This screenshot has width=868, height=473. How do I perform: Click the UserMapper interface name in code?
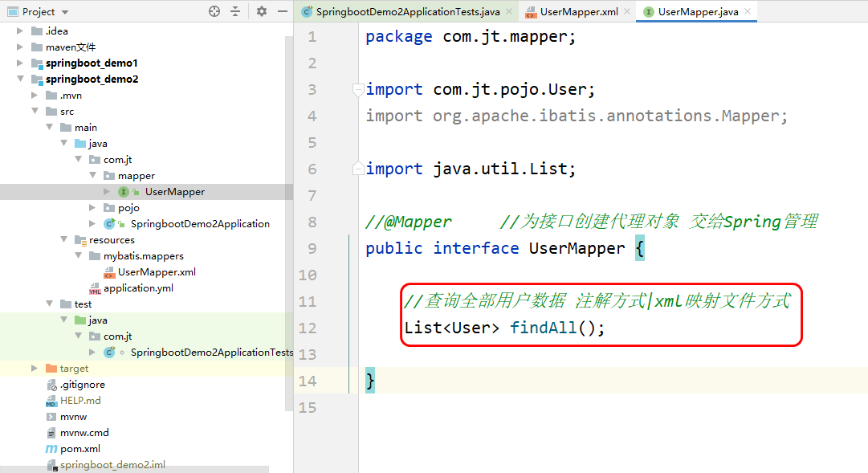click(577, 248)
